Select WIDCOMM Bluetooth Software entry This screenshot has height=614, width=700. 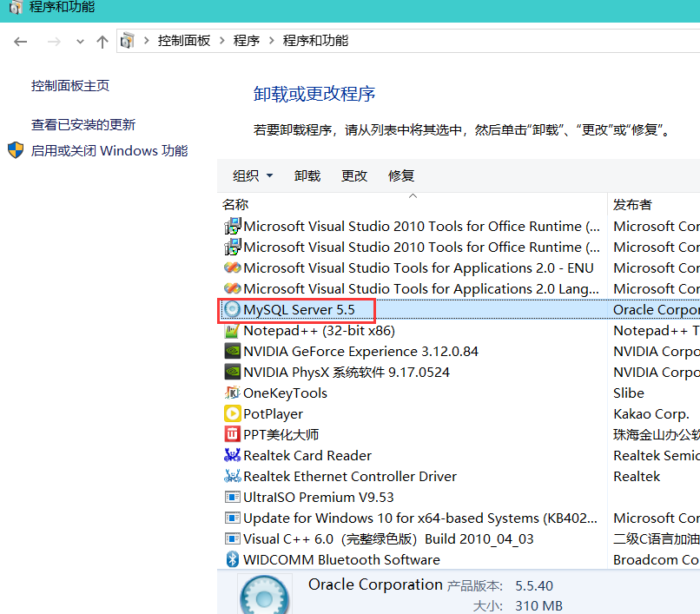341,559
